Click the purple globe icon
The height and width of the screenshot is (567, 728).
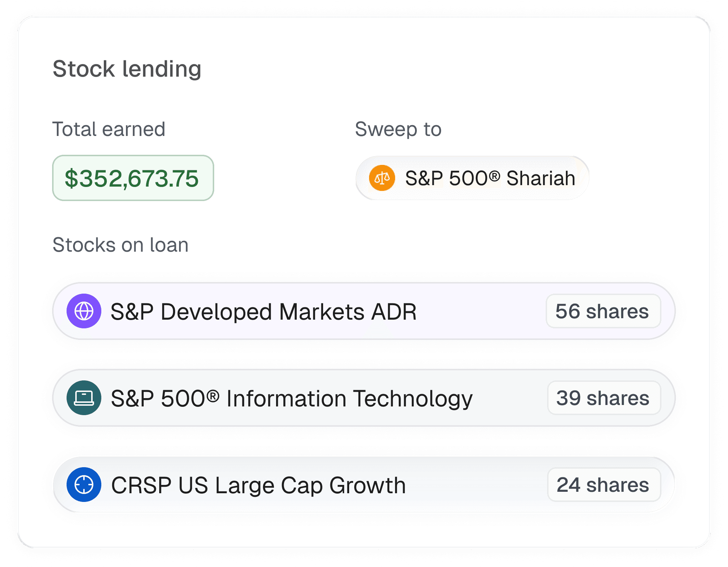[84, 311]
